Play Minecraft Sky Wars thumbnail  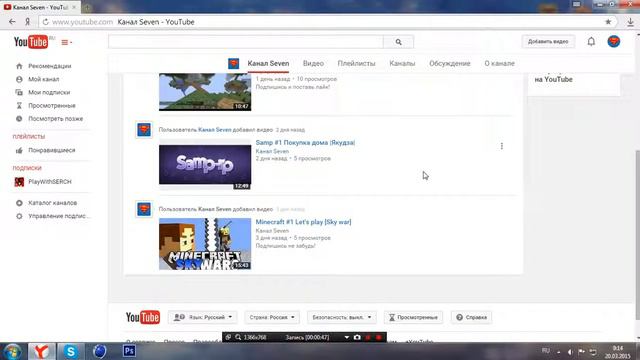[x=205, y=244]
